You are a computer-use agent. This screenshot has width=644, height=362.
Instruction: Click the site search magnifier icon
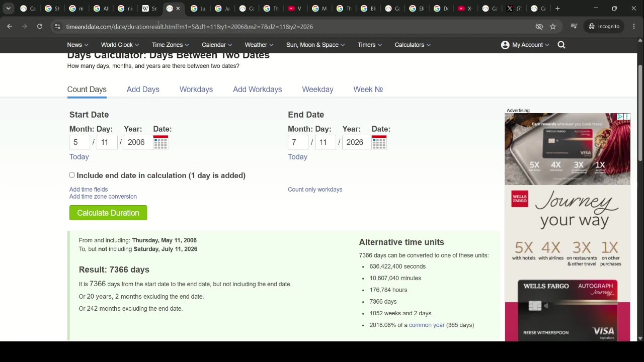561,45
